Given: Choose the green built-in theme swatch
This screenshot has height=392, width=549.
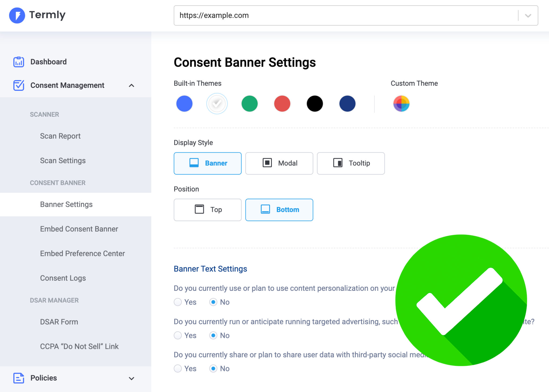Looking at the screenshot, I should 249,104.
